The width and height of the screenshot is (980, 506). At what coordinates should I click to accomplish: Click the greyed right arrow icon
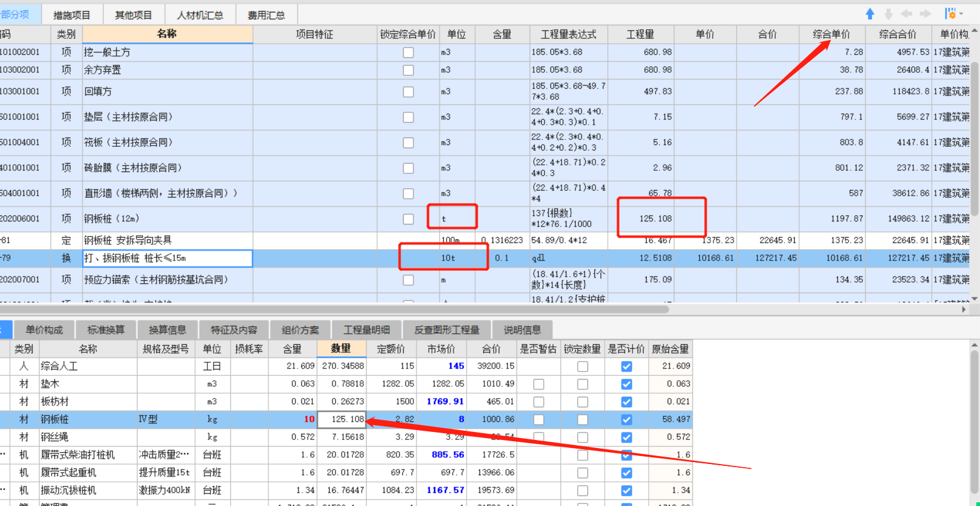point(925,14)
